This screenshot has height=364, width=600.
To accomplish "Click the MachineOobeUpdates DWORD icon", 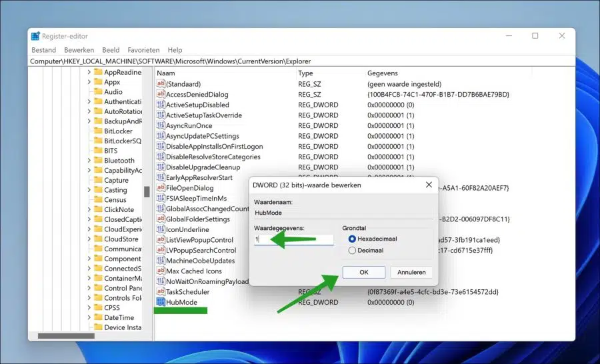I will point(161,260).
